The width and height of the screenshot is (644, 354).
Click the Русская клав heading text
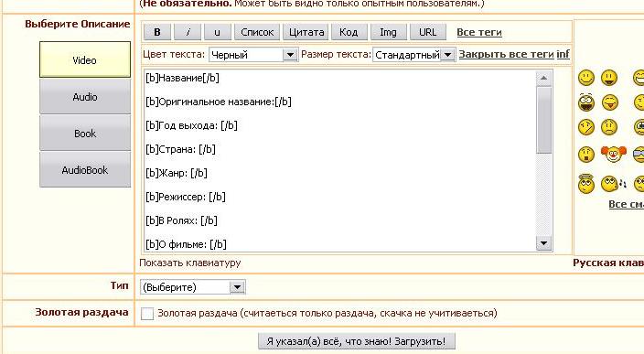point(608,263)
